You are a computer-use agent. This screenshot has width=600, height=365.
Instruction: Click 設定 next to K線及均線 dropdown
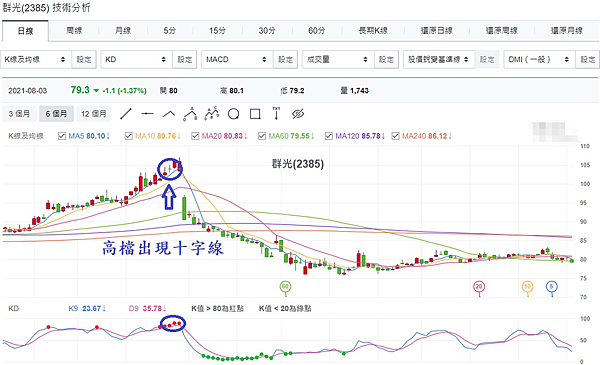[x=84, y=59]
